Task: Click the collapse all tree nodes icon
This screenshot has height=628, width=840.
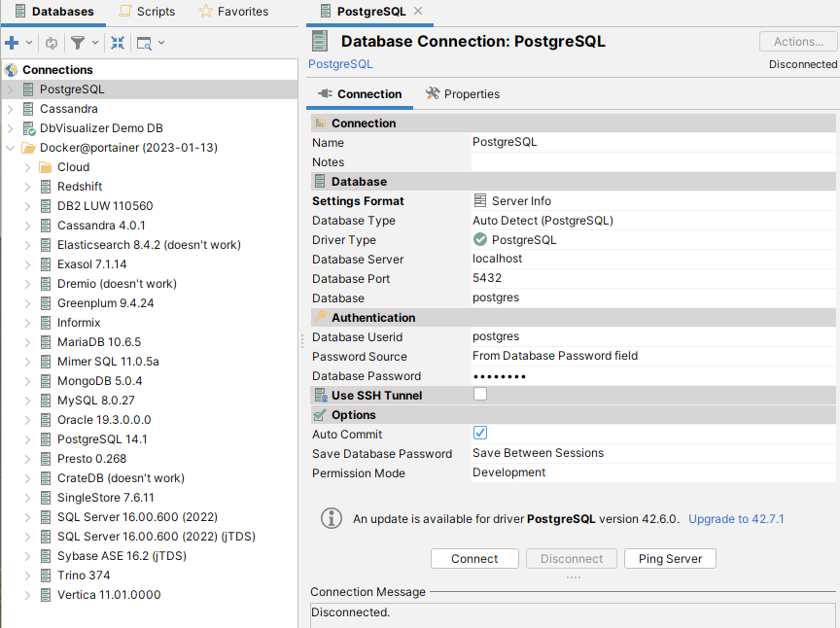Action: point(118,43)
